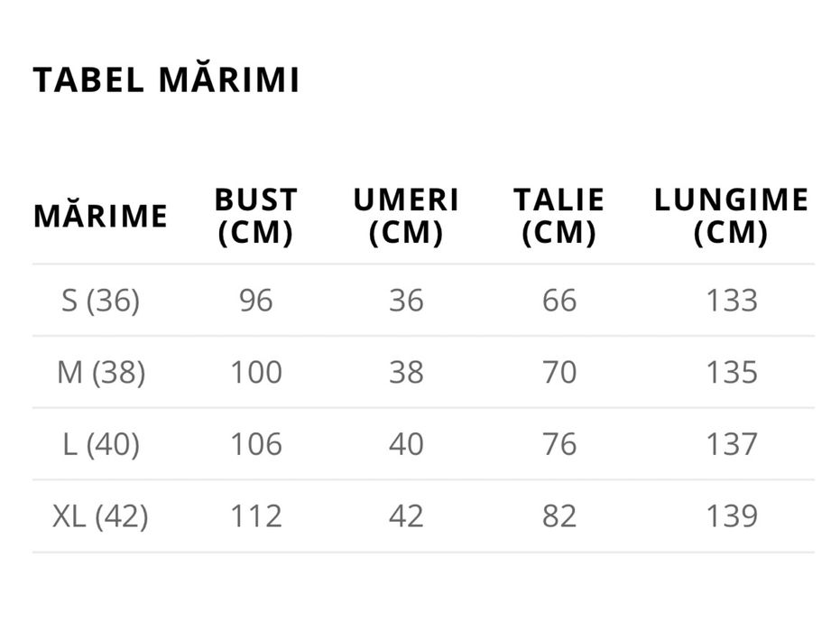Click the UMERI (CM) column header

point(406,216)
